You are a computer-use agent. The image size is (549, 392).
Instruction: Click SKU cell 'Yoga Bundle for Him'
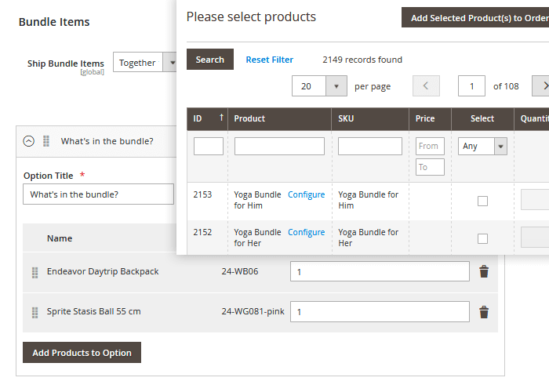[x=369, y=200]
